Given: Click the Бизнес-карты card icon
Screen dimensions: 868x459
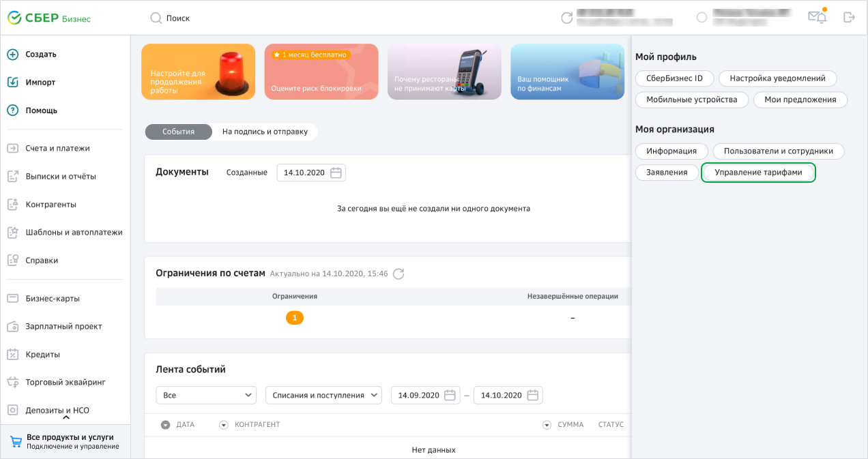Looking at the screenshot, I should [12, 298].
